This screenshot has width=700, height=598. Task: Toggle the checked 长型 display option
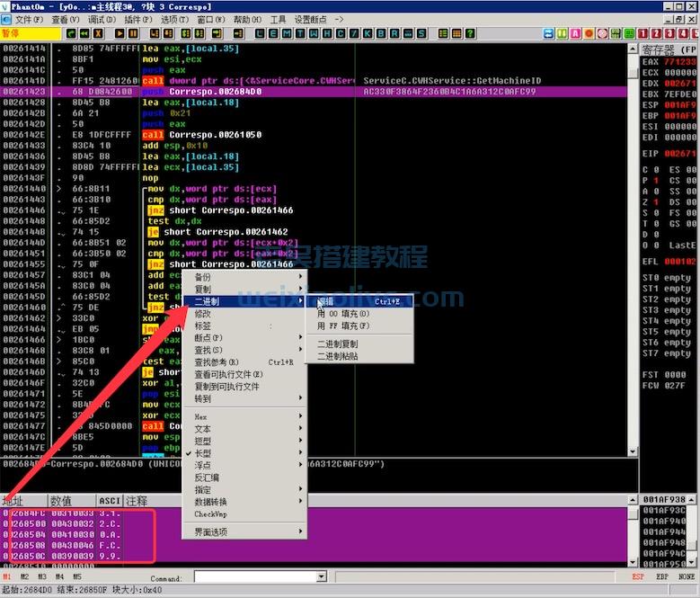[x=203, y=453]
